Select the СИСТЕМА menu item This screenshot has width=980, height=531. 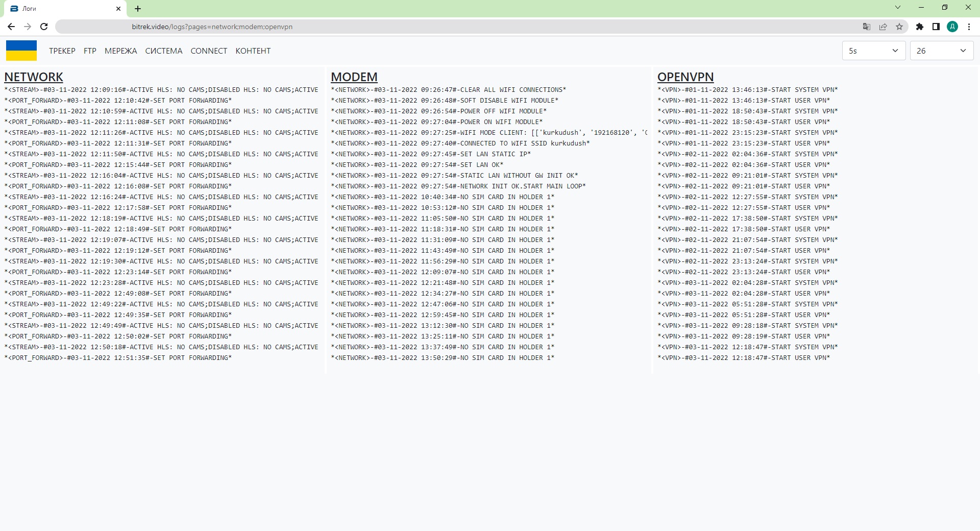[163, 51]
